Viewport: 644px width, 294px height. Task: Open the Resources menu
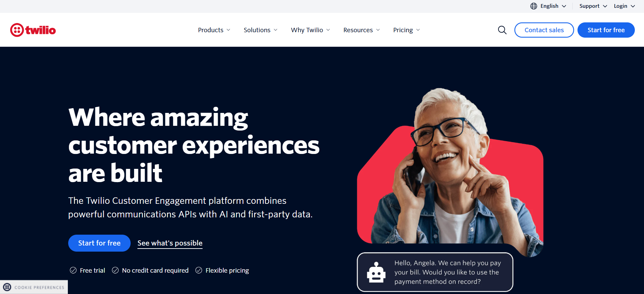[362, 30]
